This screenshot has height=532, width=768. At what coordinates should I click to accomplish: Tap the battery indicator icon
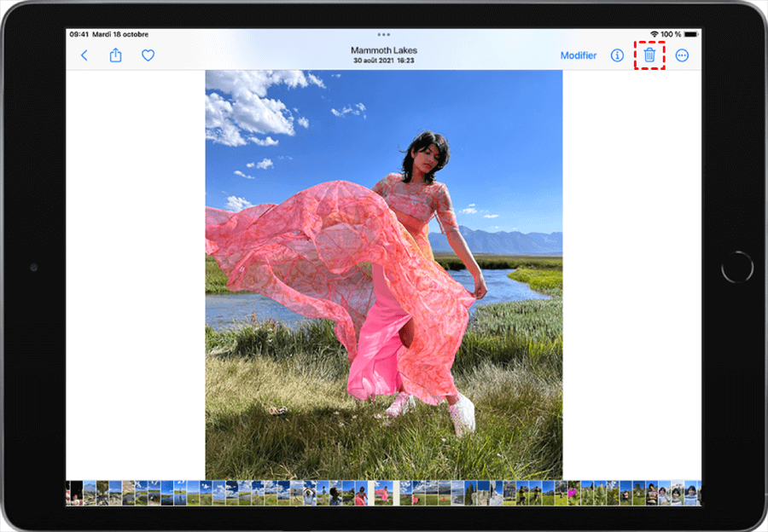click(x=691, y=35)
